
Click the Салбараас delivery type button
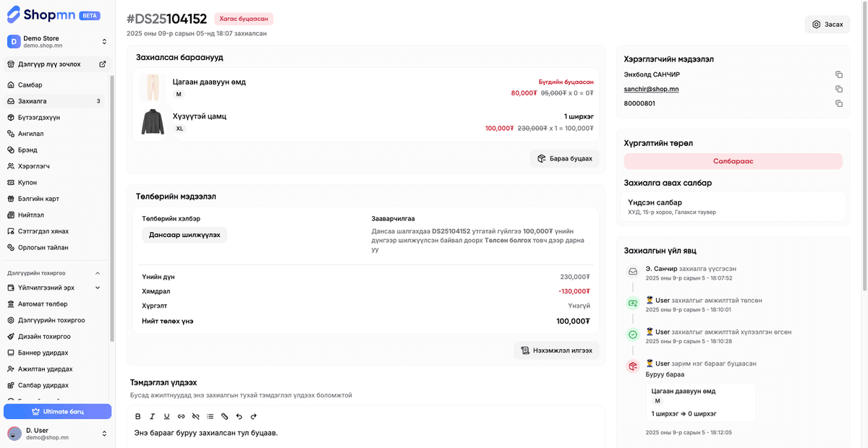pyautogui.click(x=733, y=161)
